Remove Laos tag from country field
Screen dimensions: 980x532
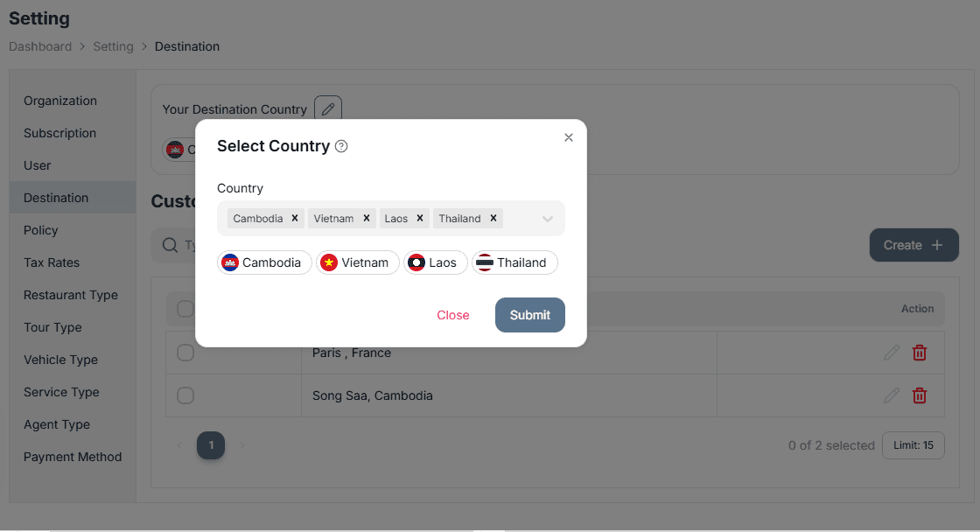point(420,218)
